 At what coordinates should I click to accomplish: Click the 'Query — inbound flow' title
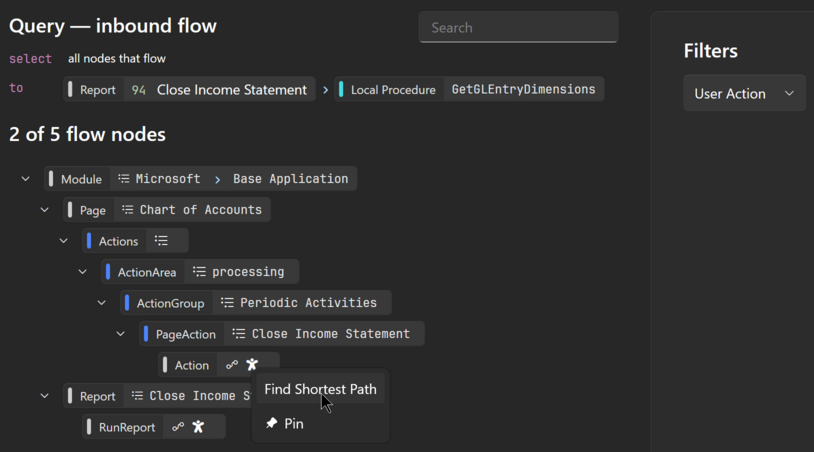pos(113,26)
